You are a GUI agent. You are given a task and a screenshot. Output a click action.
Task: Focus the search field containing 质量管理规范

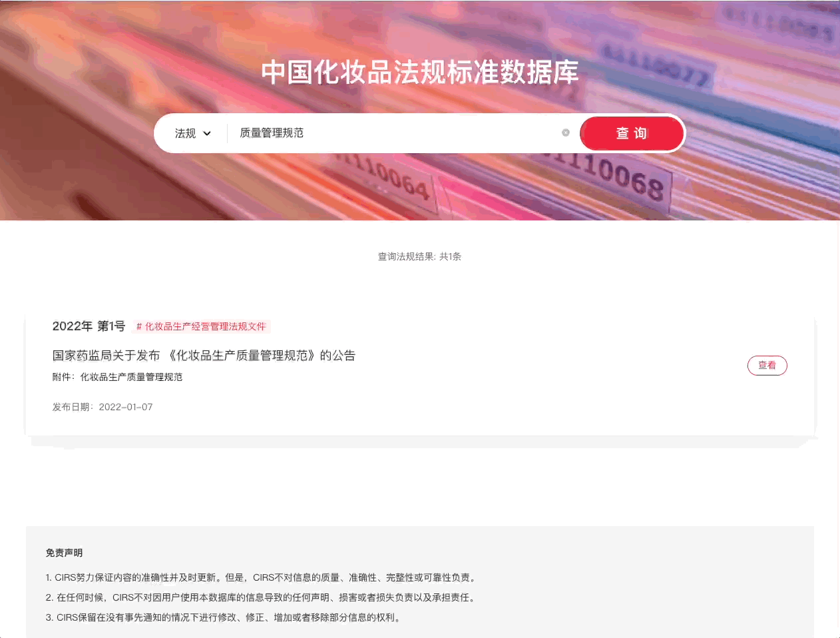pos(393,133)
